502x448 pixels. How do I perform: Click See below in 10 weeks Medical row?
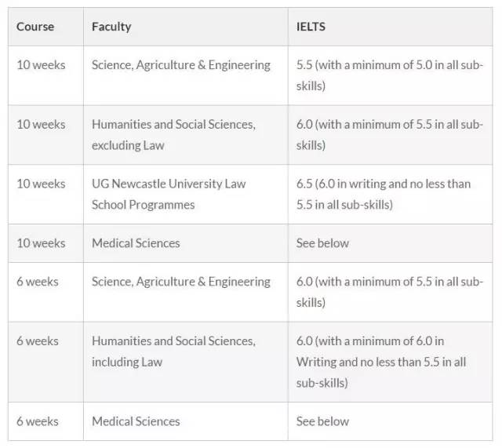click(x=322, y=243)
